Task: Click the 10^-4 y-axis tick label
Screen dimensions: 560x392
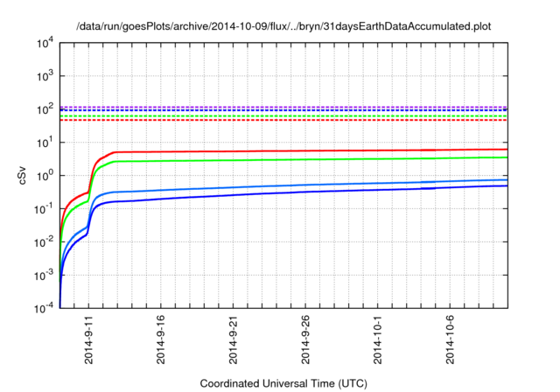Action: [x=45, y=308]
